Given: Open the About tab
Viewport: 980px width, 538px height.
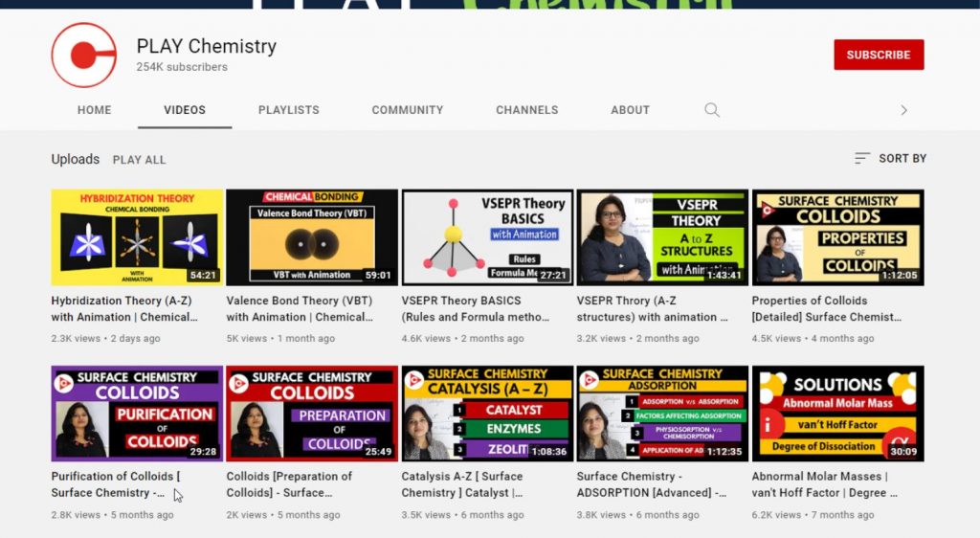Looking at the screenshot, I should (x=630, y=110).
